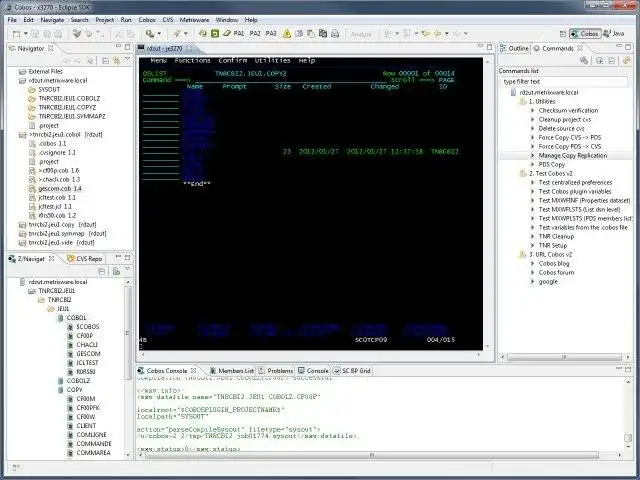Switch to the Problems tab
Screen dimensions: 640x480
point(276,371)
